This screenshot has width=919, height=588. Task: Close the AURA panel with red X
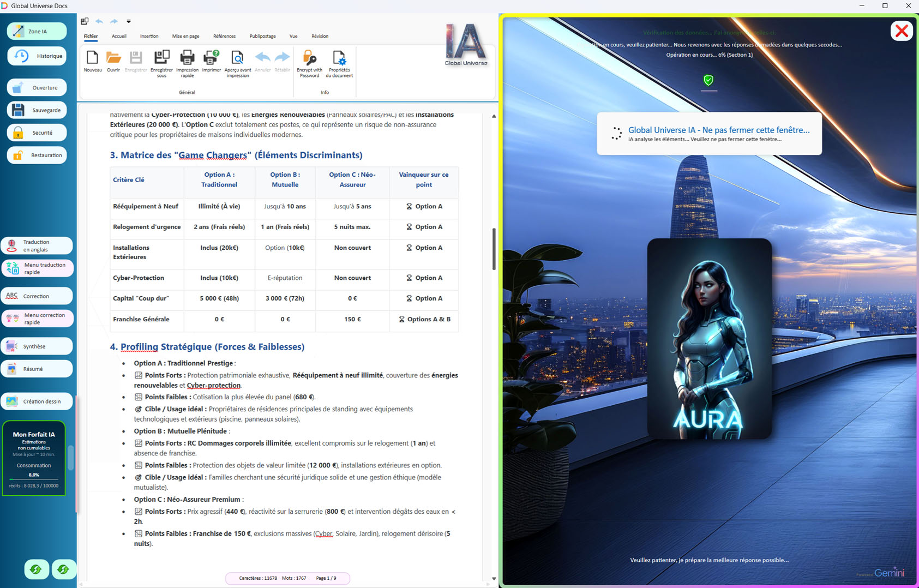pyautogui.click(x=901, y=31)
